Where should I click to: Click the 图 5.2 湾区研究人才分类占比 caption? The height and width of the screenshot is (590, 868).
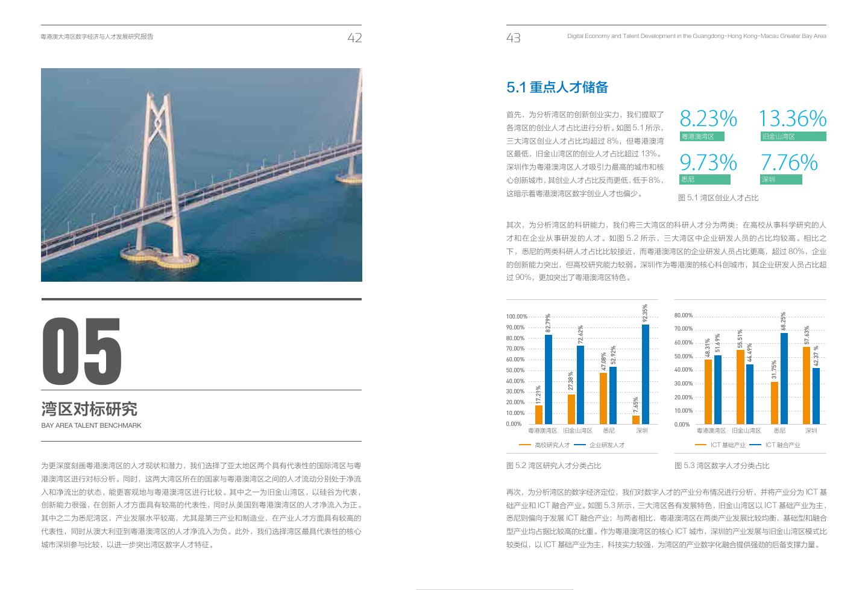(553, 466)
